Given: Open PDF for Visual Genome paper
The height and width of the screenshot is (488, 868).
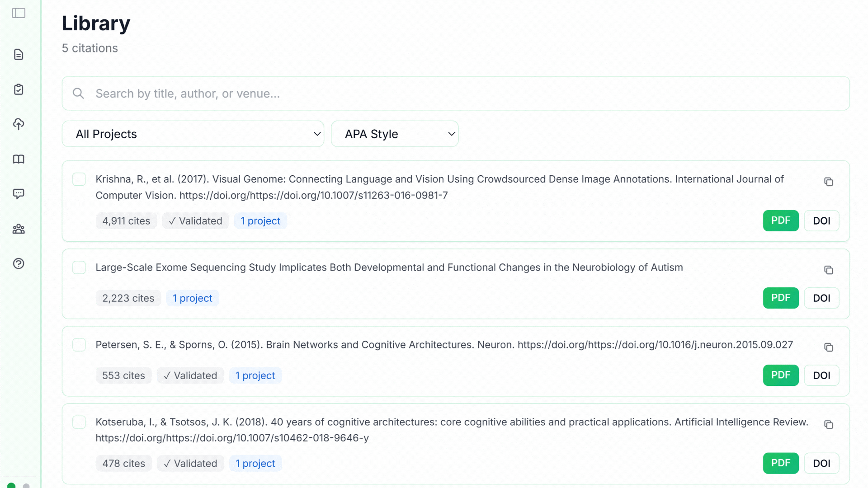Looking at the screenshot, I should (781, 221).
